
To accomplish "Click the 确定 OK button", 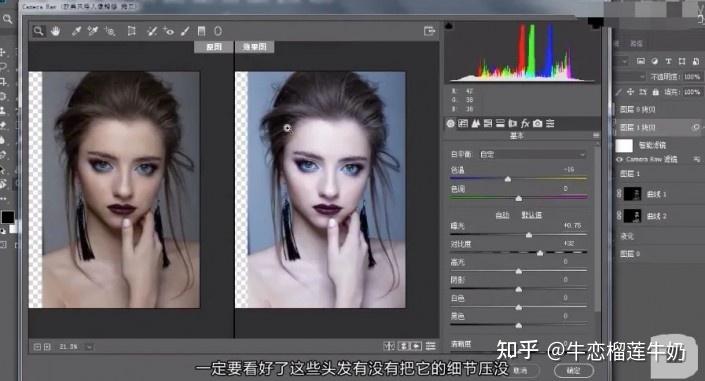I will click(574, 371).
